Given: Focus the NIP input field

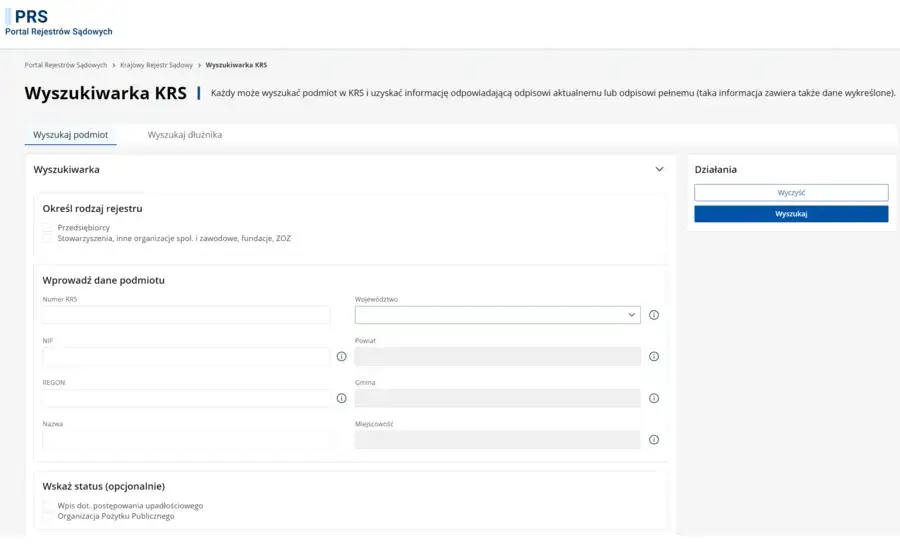Looking at the screenshot, I should click(186, 356).
